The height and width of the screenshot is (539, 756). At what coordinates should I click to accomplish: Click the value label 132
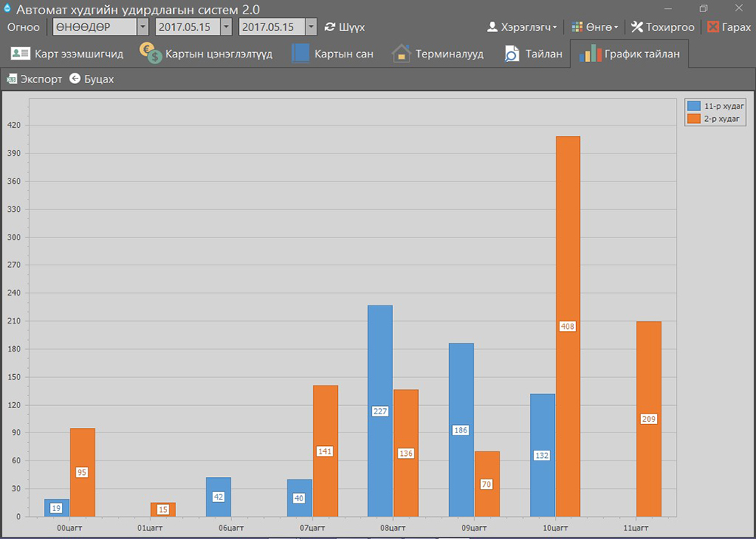click(542, 456)
